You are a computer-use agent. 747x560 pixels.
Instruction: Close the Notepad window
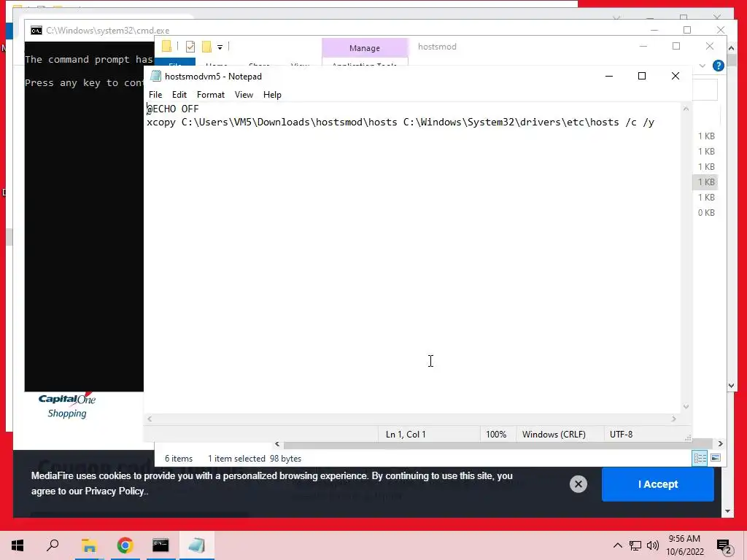(675, 76)
